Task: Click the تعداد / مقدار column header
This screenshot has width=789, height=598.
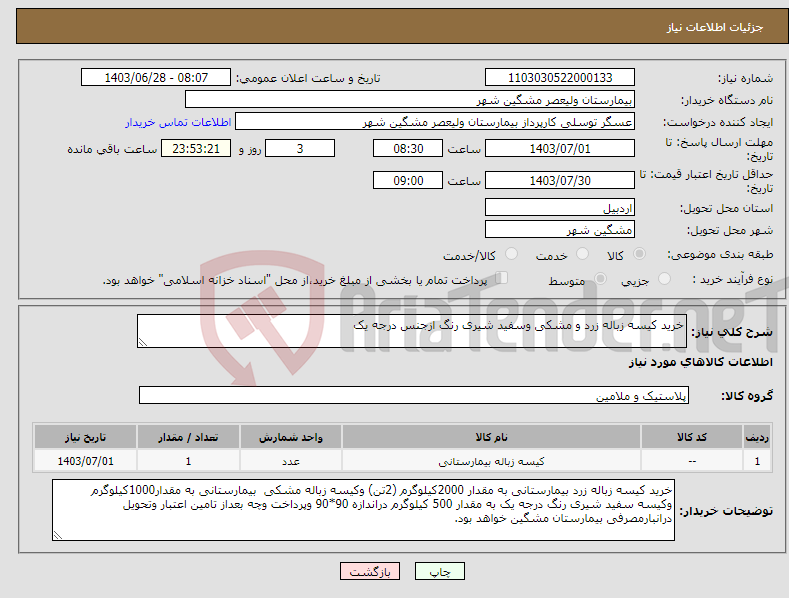Action: tap(188, 437)
